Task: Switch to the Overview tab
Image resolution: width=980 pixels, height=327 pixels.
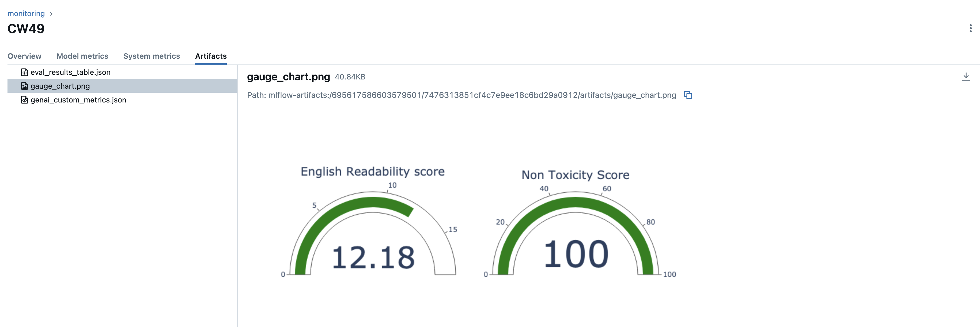Action: [x=24, y=56]
